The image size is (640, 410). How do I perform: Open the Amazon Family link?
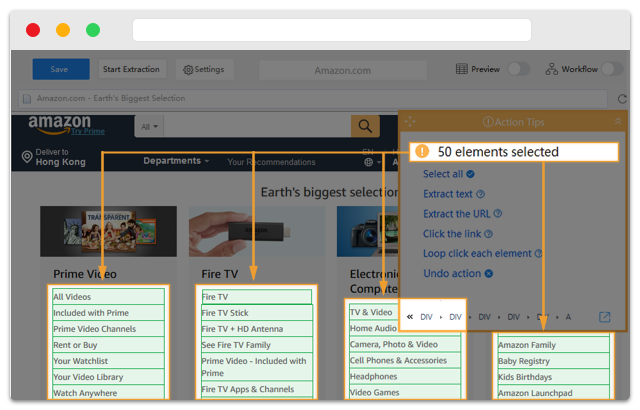pyautogui.click(x=553, y=345)
